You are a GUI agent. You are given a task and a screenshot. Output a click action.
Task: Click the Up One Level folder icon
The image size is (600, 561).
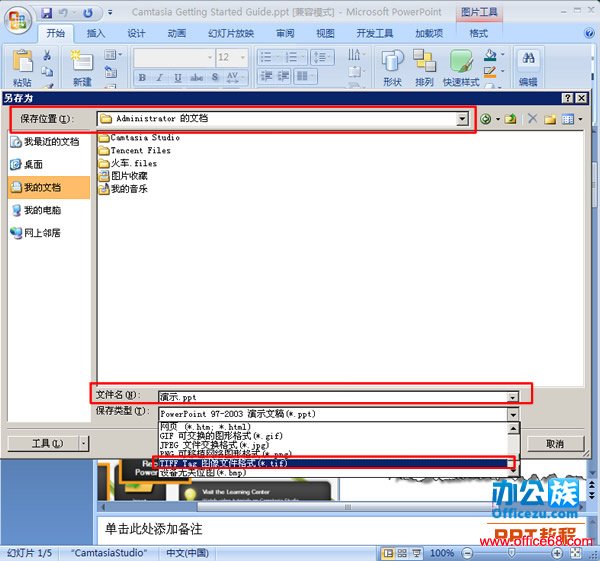tap(510, 119)
